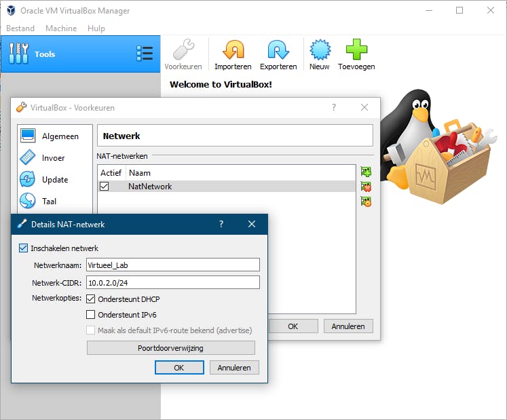Click the Poortdoorverwijzing button
The height and width of the screenshot is (420, 507).
click(171, 348)
